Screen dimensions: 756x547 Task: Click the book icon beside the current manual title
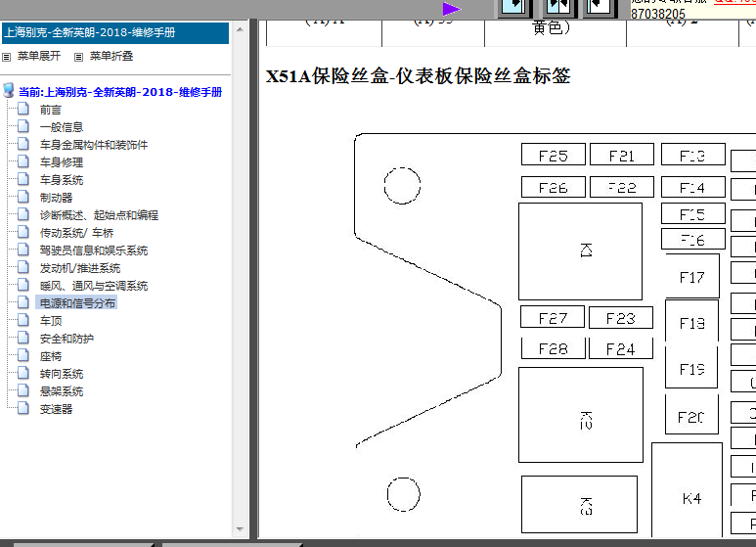click(x=8, y=90)
